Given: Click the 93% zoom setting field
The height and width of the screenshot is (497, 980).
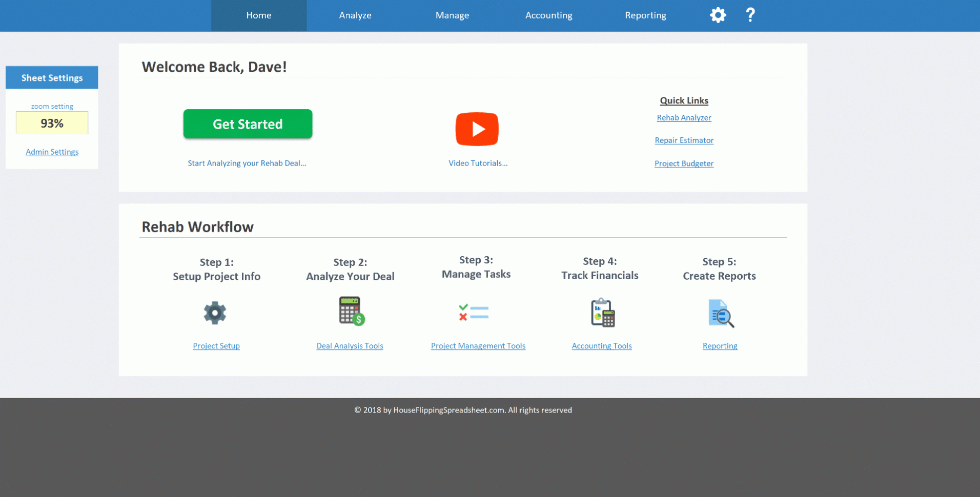Looking at the screenshot, I should [52, 123].
